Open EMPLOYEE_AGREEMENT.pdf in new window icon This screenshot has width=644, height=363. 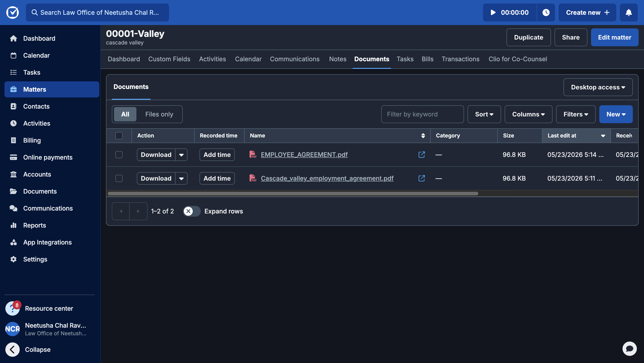[422, 155]
